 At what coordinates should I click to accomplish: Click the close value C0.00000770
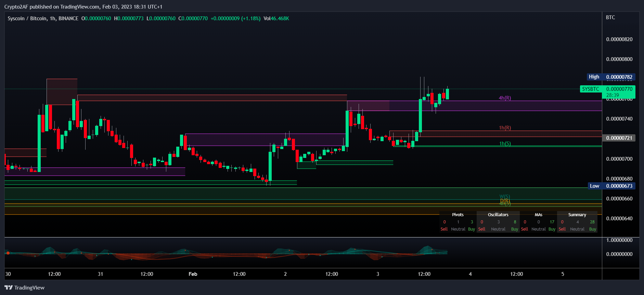[x=193, y=19]
